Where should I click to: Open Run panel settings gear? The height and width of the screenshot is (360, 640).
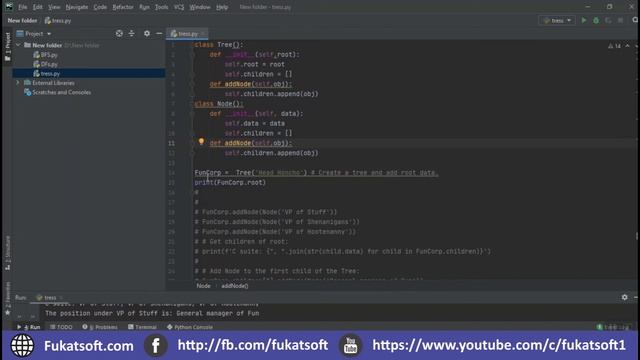tap(624, 297)
